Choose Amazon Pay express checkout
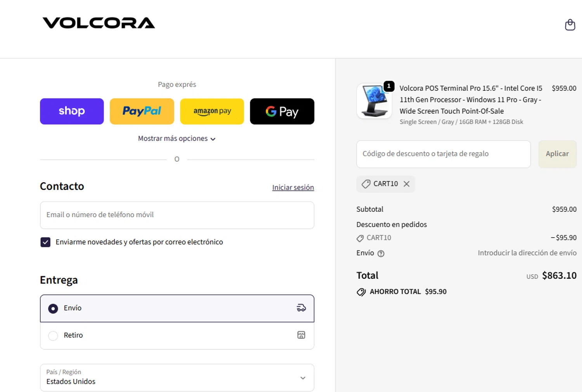Screen dimensions: 582x392 (212, 111)
